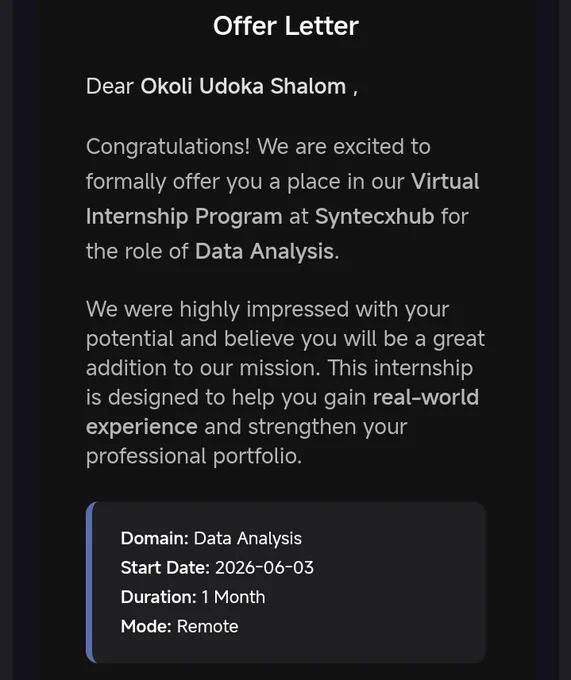Click the Domain value Data Analysis
The width and height of the screenshot is (571, 680).
point(248,539)
